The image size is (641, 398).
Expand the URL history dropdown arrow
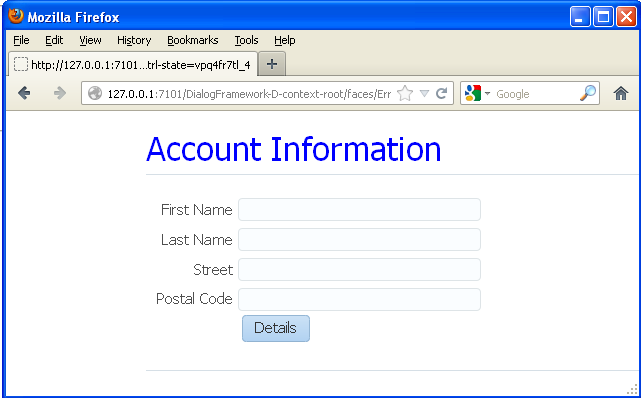(424, 94)
